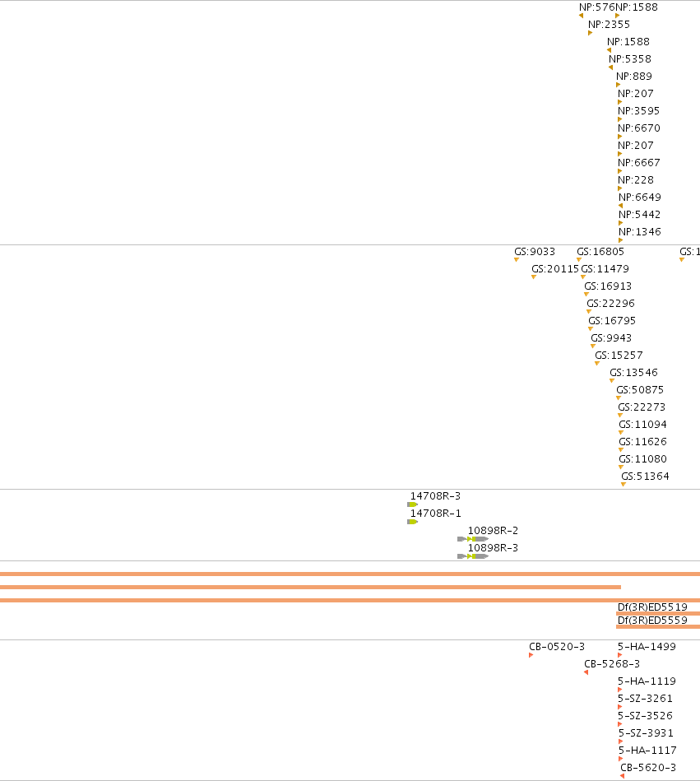The width and height of the screenshot is (700, 781).
Task: Select the NP:1346 insertion triangle
Action: pyautogui.click(x=621, y=240)
